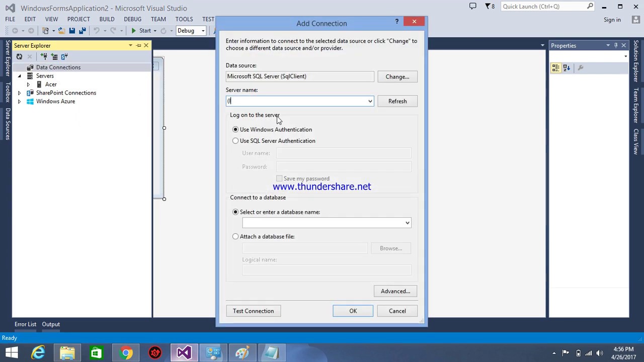Confirm the dialog with OK
This screenshot has height=362, width=644.
(353, 311)
